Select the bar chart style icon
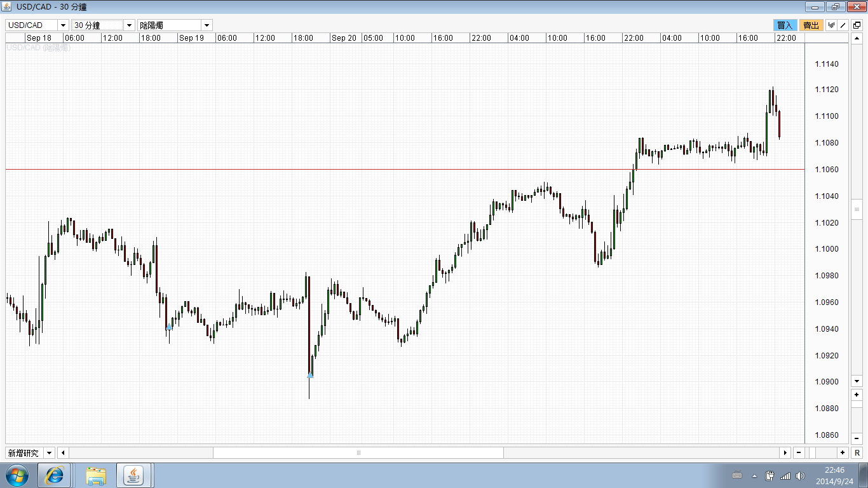This screenshot has height=488, width=868. [x=831, y=25]
